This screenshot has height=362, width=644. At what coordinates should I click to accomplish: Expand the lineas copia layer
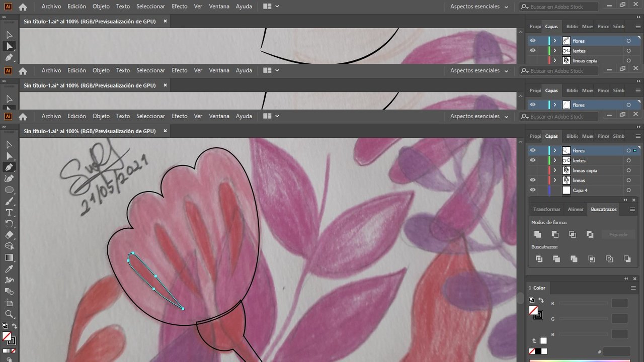(x=555, y=170)
